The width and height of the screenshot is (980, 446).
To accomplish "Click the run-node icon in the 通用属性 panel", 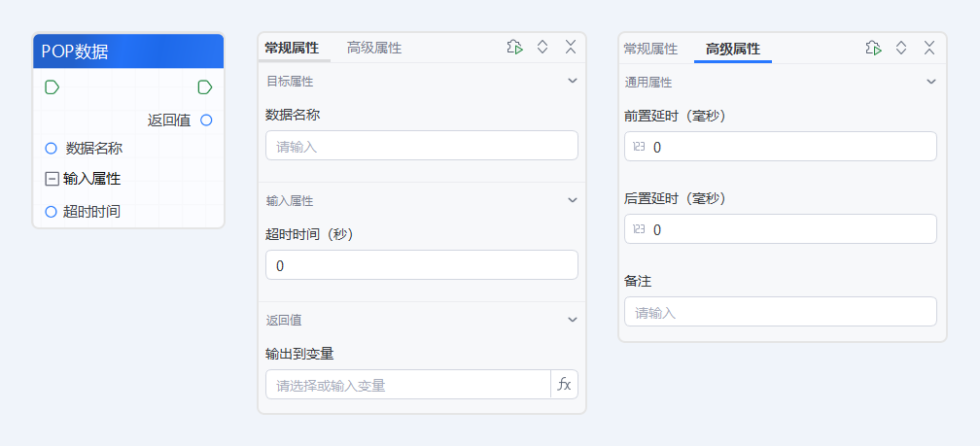I will (x=873, y=48).
